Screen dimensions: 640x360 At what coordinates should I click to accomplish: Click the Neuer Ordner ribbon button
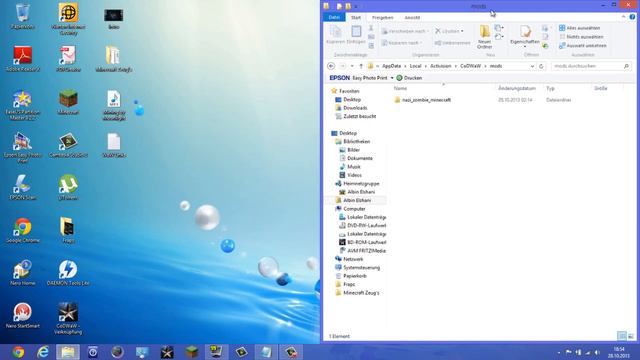tap(484, 37)
